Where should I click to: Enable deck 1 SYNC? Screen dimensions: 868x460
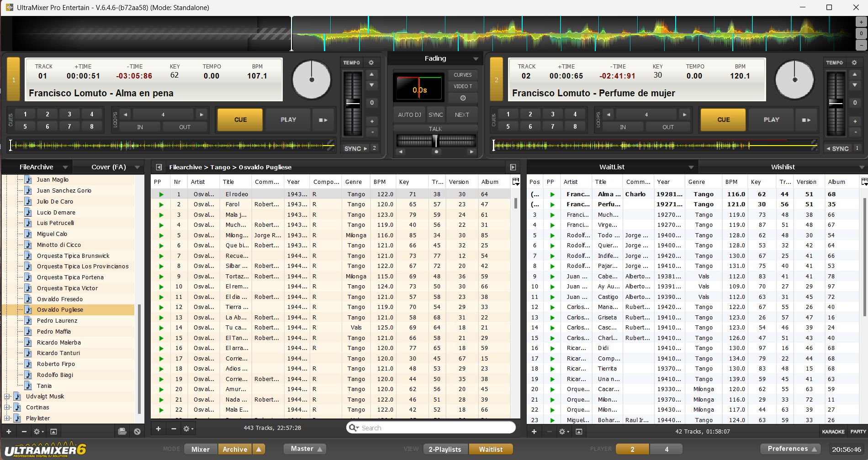tap(355, 149)
